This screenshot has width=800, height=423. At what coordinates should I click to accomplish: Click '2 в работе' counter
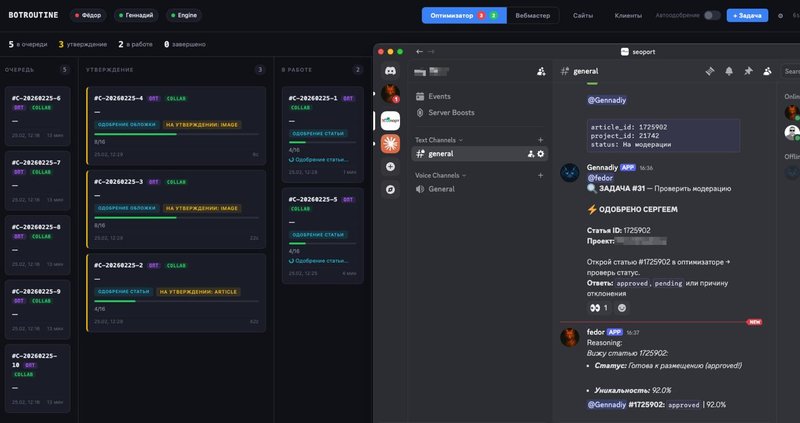click(x=135, y=44)
